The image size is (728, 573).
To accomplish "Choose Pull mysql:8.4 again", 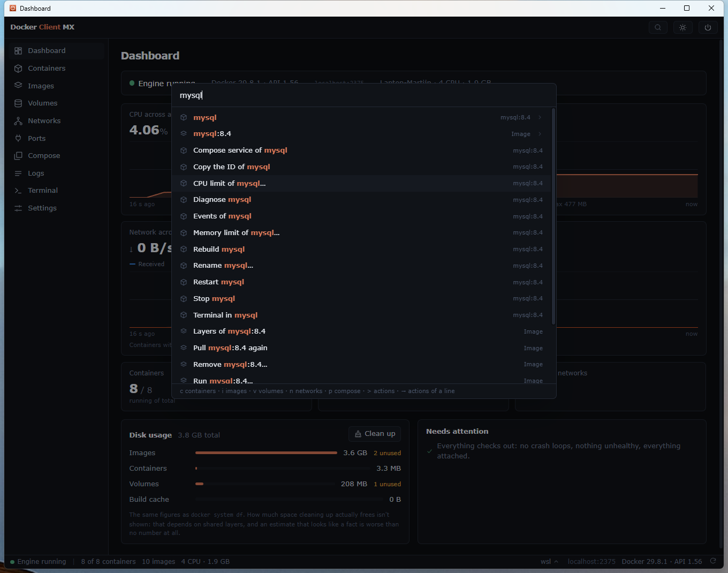I will click(x=361, y=348).
